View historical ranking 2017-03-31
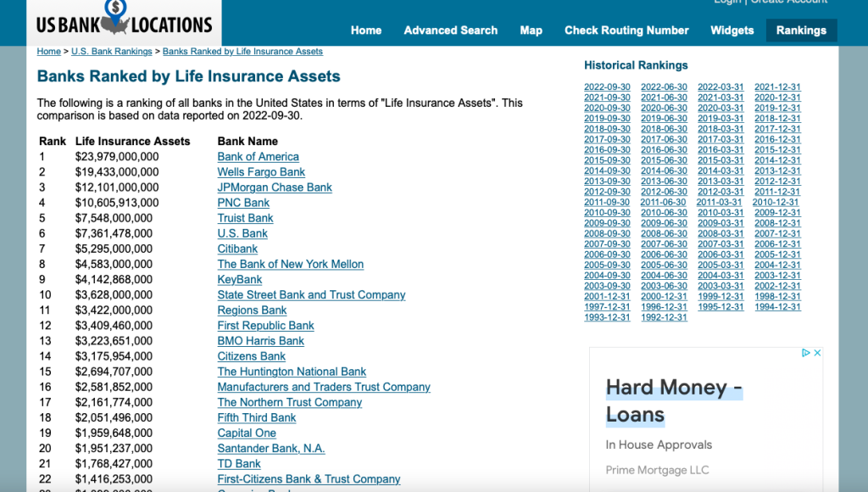Viewport: 868px width, 492px height. pyautogui.click(x=721, y=140)
